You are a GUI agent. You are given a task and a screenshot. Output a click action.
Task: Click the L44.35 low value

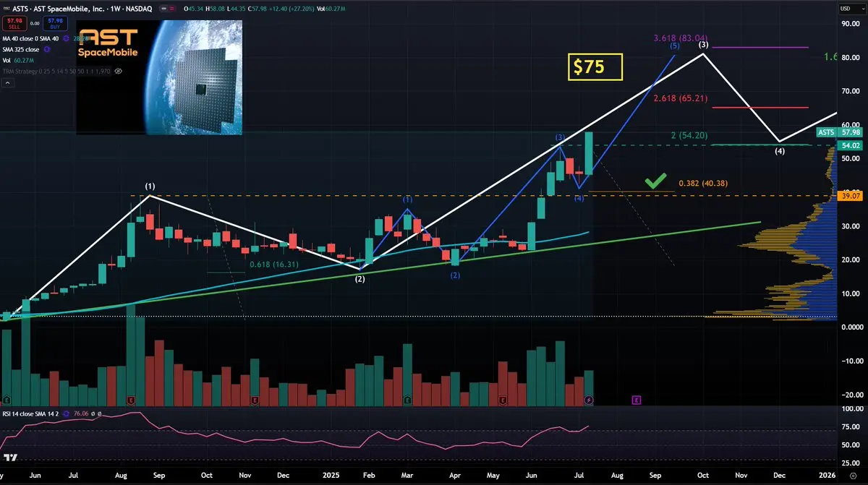click(236, 9)
